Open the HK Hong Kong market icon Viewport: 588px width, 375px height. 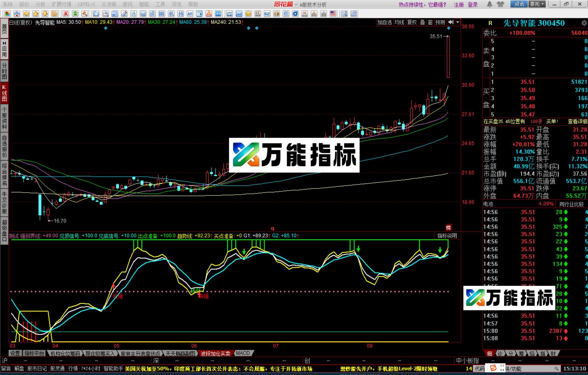point(305,14)
